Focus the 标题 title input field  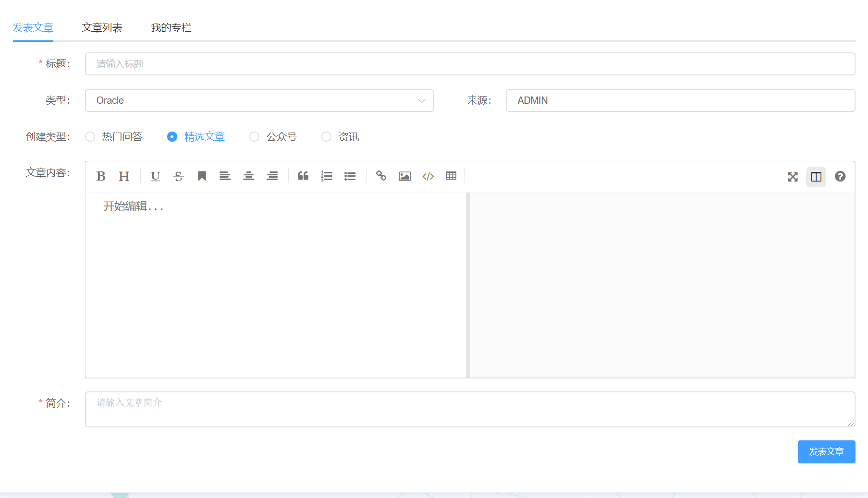click(470, 64)
